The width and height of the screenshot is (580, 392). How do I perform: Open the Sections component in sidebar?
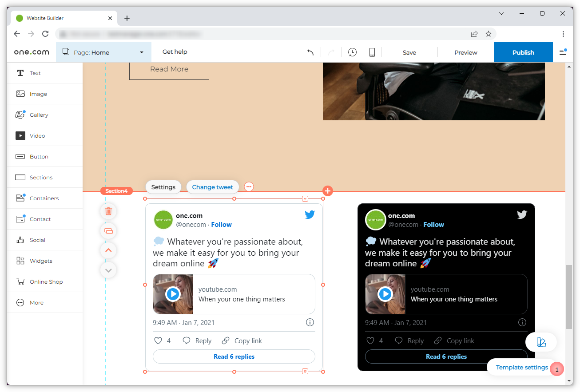tap(45, 178)
